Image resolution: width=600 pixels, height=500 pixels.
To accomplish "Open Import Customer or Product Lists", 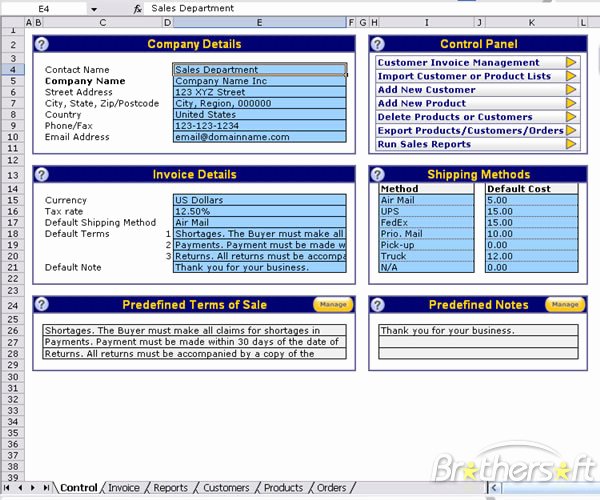I will (x=478, y=76).
